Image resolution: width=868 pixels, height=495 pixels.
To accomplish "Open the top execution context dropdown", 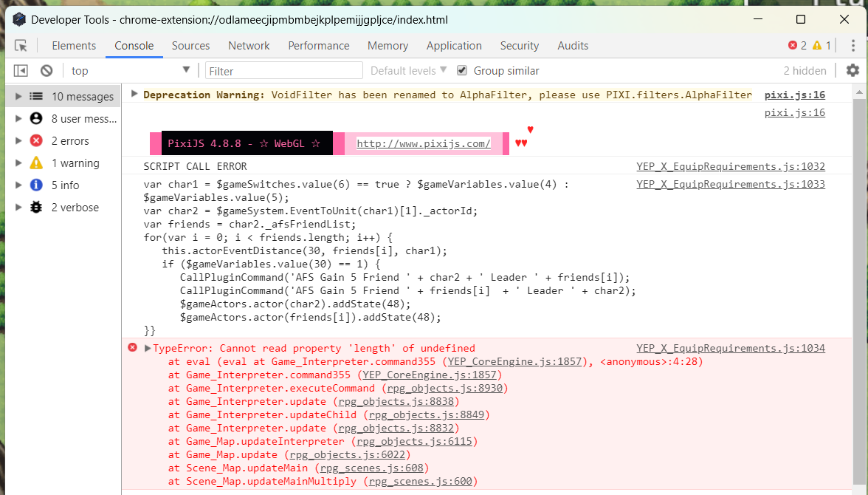I will pos(130,70).
